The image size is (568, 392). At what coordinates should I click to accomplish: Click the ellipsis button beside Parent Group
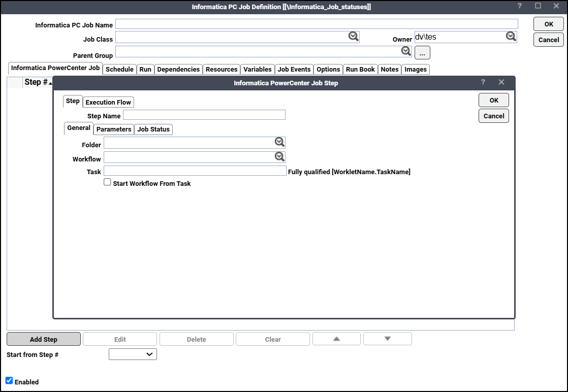pyautogui.click(x=422, y=53)
